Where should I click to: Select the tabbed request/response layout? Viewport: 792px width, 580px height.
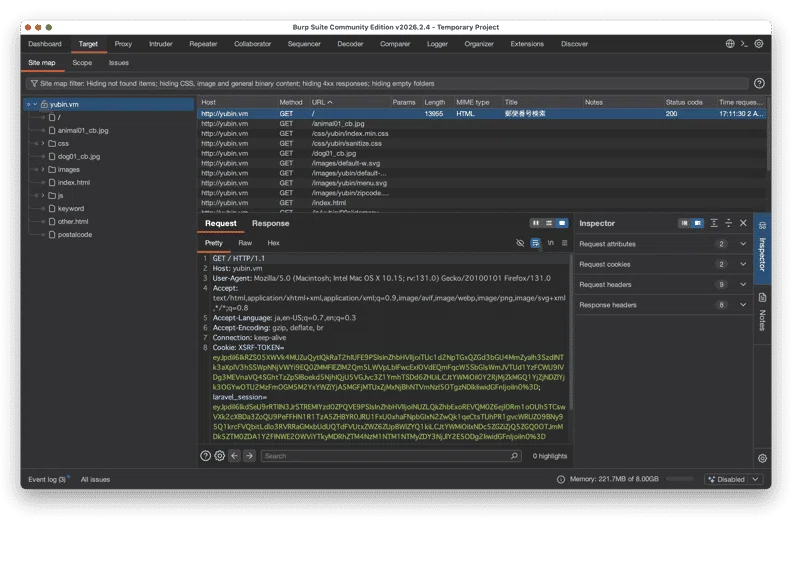pyautogui.click(x=562, y=223)
